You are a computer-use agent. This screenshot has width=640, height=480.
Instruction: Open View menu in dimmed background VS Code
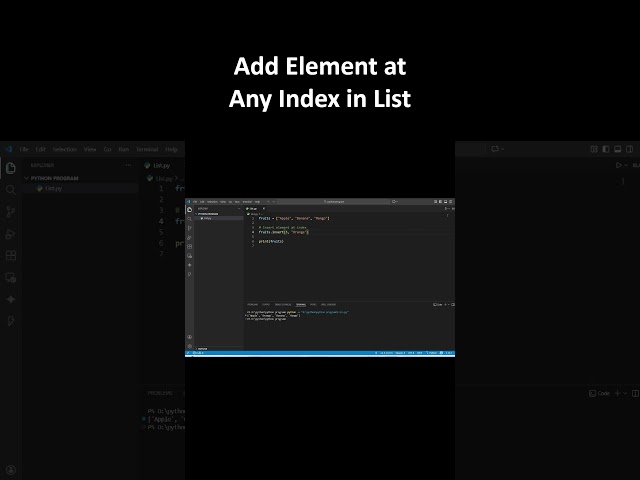90,149
